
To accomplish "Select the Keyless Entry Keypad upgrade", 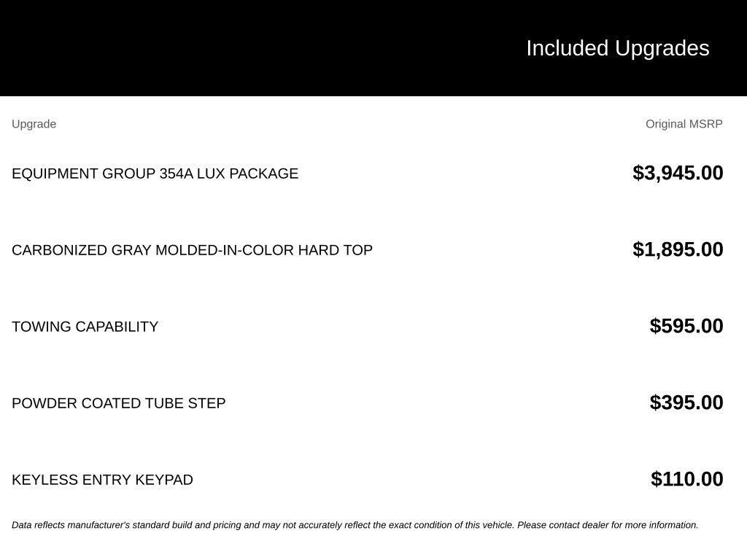I will click(x=102, y=480).
